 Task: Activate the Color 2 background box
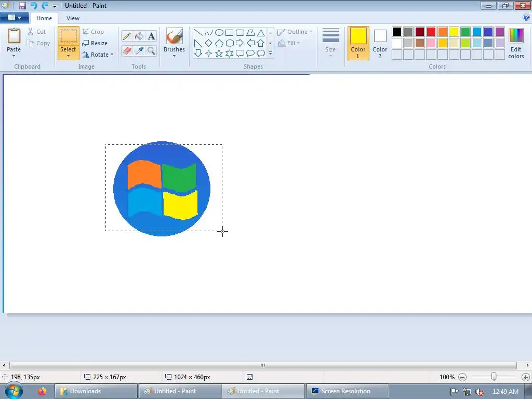pyautogui.click(x=380, y=44)
